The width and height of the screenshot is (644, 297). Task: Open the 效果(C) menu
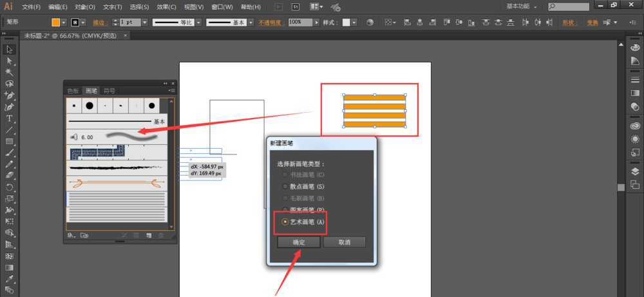point(166,7)
